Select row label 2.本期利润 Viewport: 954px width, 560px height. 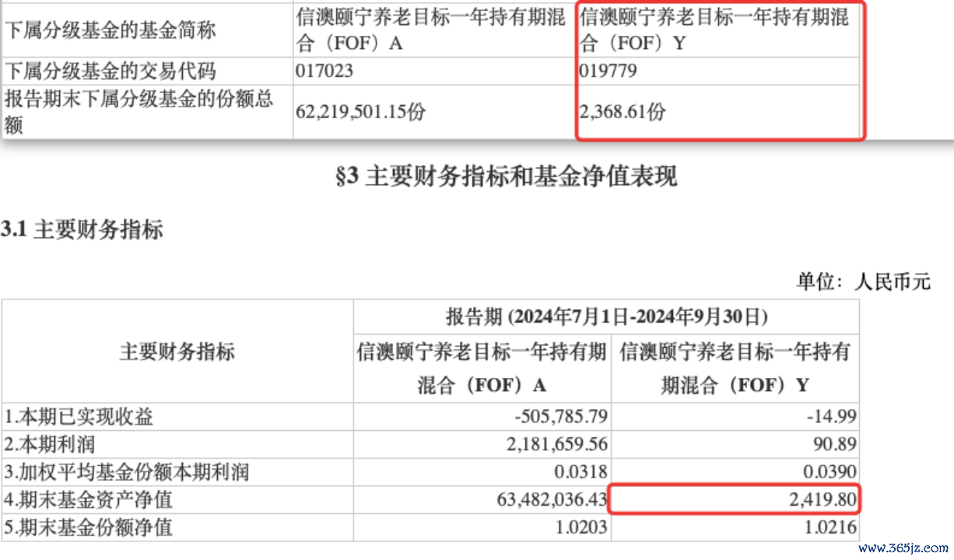[x=51, y=444]
